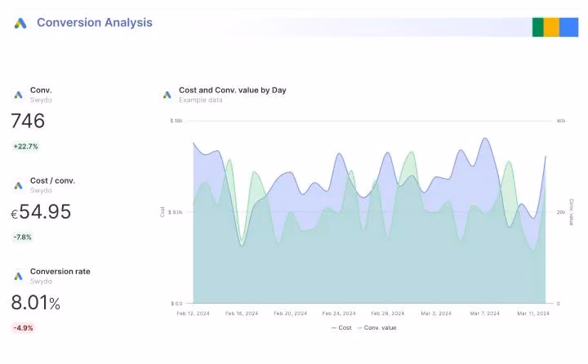Click the +22.7% change badge
This screenshot has height=364, width=588.
[25, 147]
